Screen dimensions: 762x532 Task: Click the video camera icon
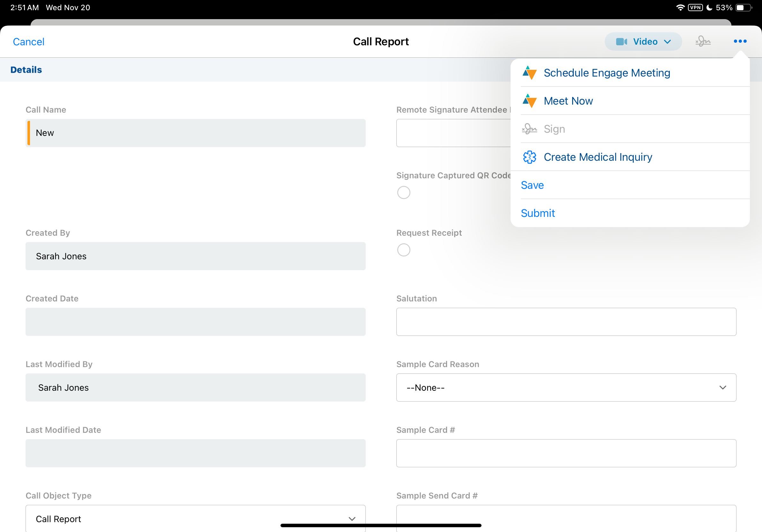[621, 41]
